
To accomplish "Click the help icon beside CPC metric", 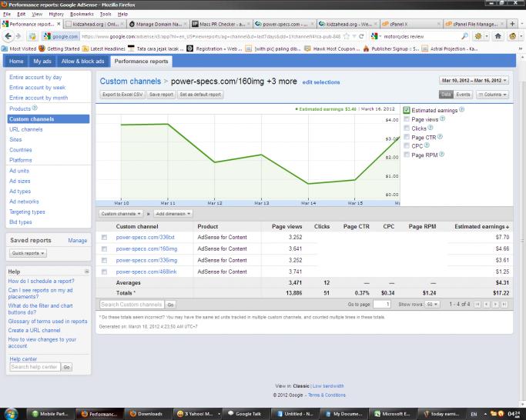I will coord(427,145).
